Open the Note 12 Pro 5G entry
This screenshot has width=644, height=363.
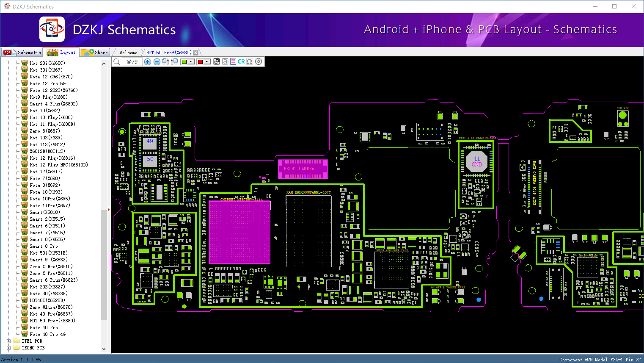[x=48, y=83]
